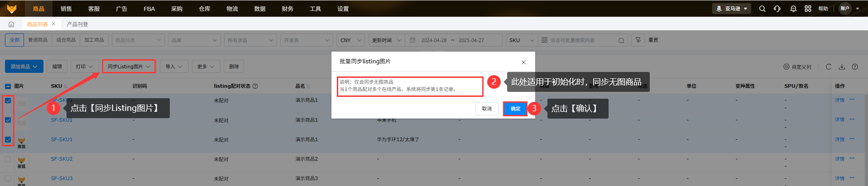Image resolution: width=868 pixels, height=186 pixels.
Task: Click 确定 in the sync dialog
Action: [x=515, y=109]
